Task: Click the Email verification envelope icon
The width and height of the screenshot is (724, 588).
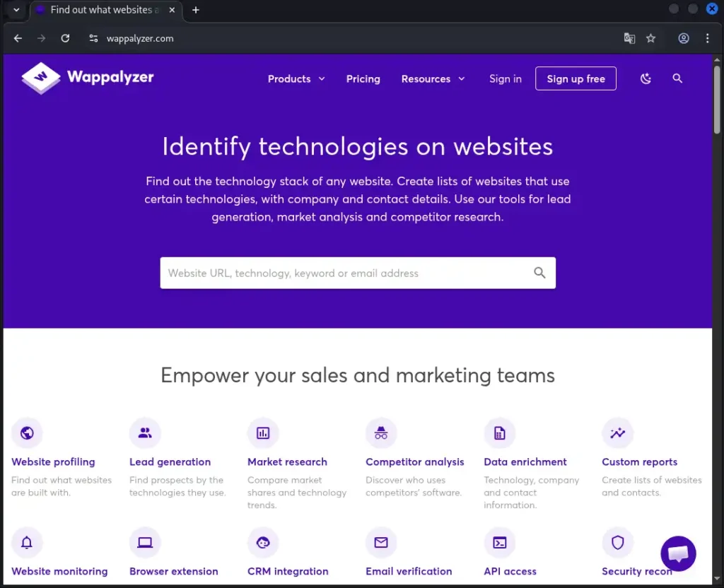Action: click(381, 542)
